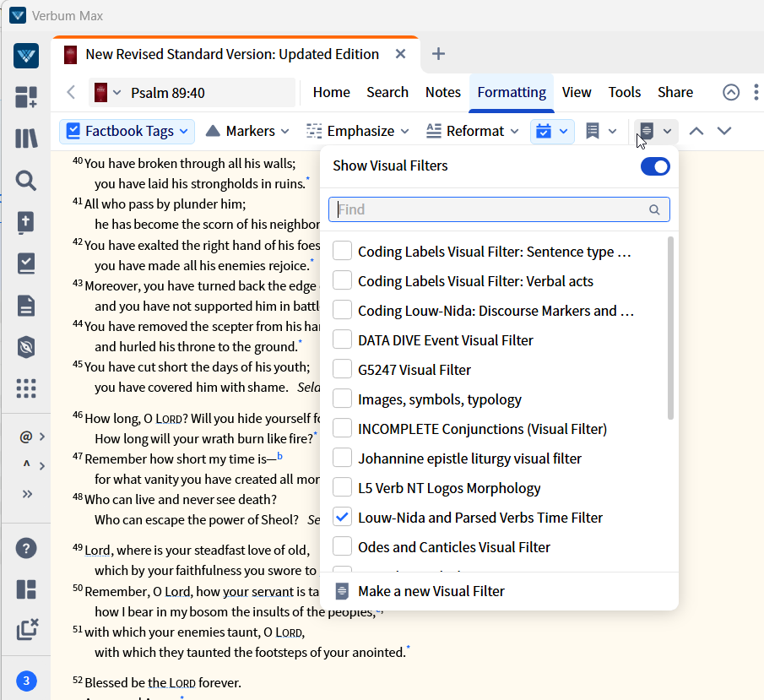The width and height of the screenshot is (764, 700).
Task: Click the collapse toolbar circle-arrow icon
Action: click(x=731, y=92)
